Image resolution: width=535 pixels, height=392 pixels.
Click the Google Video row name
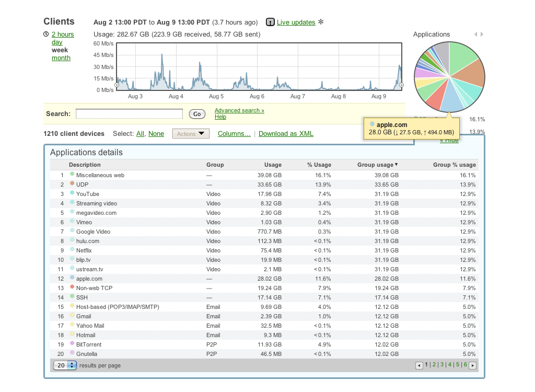(x=93, y=232)
